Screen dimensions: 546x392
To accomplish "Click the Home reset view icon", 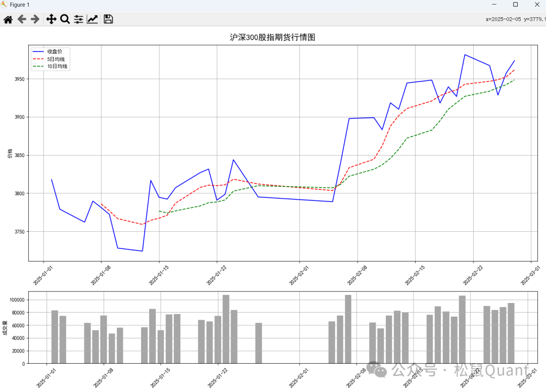I will tap(8, 19).
